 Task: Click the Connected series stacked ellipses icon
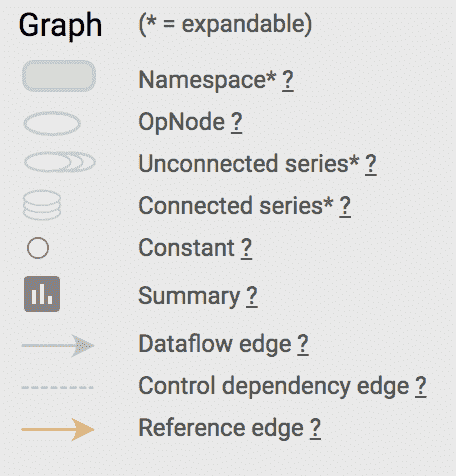coord(42,205)
